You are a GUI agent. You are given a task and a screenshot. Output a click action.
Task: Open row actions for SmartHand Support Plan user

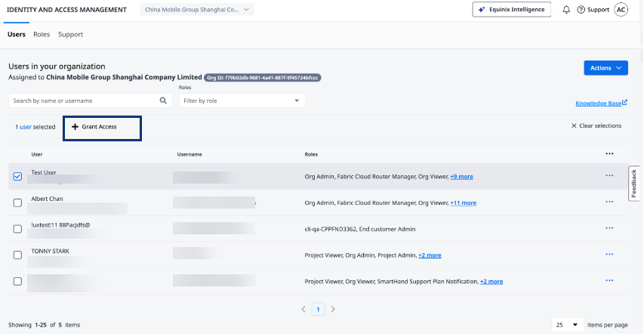point(609,281)
